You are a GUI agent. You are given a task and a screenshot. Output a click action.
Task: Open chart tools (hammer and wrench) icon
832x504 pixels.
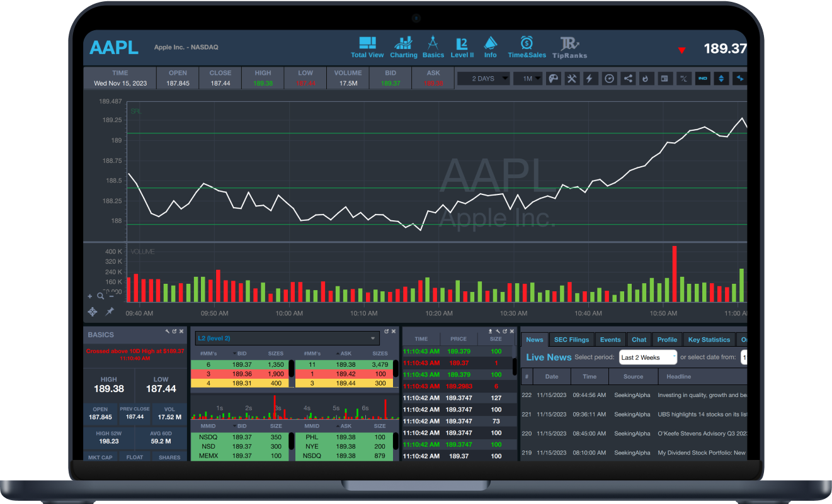(x=572, y=79)
